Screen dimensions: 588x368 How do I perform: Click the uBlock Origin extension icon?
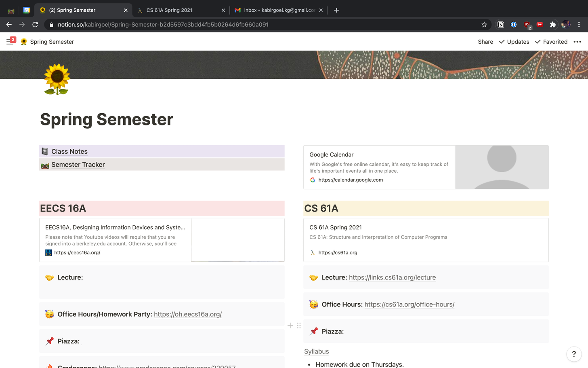pos(527,25)
